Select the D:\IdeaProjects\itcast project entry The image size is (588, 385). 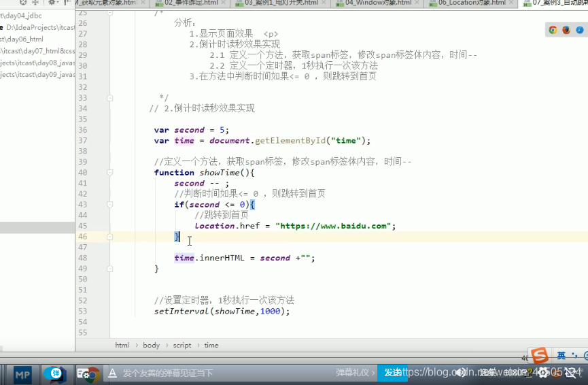tap(37, 27)
